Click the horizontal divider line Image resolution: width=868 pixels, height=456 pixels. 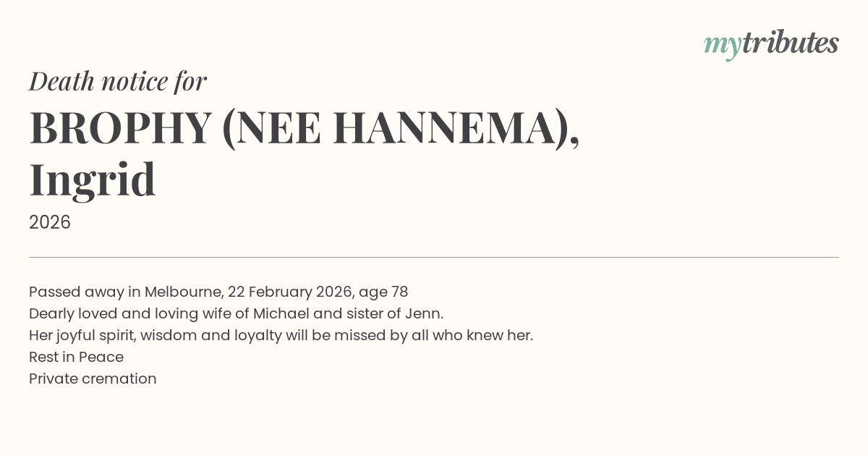[434, 257]
